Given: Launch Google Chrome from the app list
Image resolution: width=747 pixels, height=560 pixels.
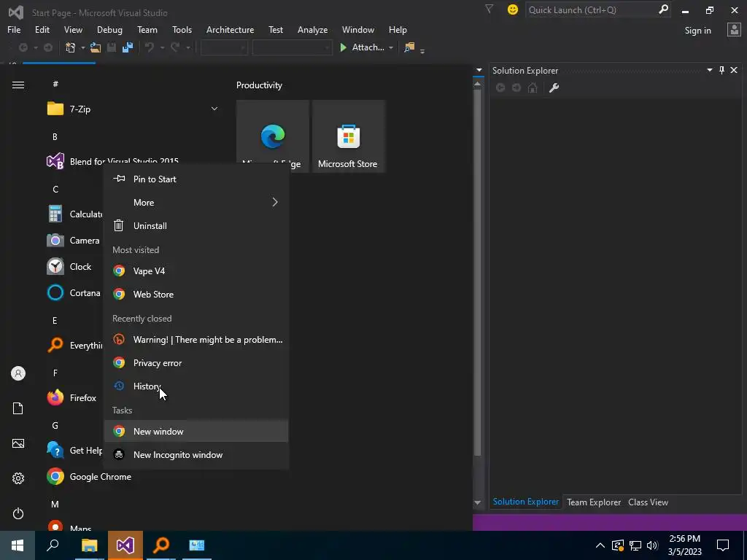Looking at the screenshot, I should click(89, 477).
